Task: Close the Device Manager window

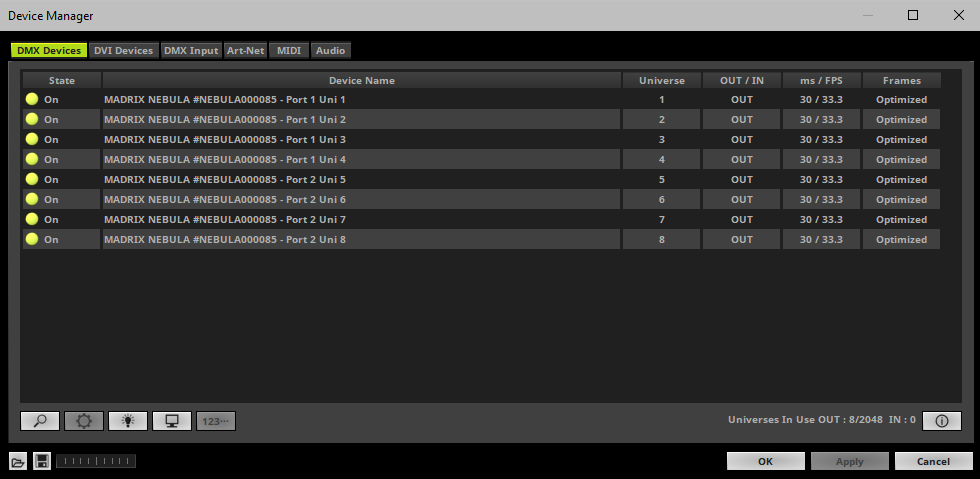Action: 958,15
